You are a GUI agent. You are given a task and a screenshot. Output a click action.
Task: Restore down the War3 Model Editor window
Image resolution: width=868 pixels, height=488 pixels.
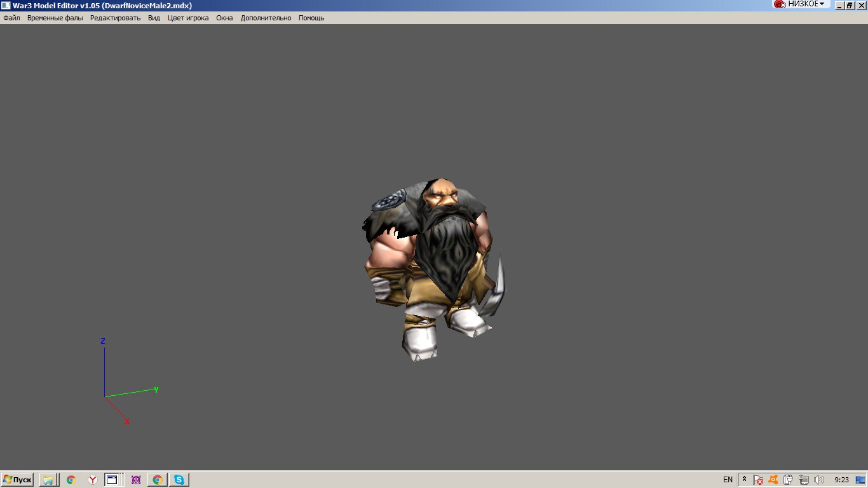(850, 5)
